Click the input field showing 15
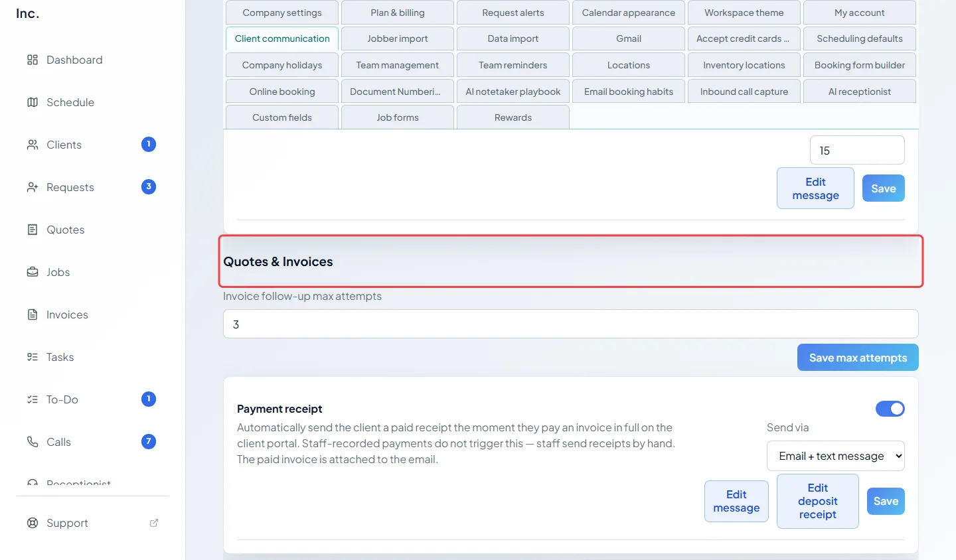Image resolution: width=956 pixels, height=560 pixels. pyautogui.click(x=857, y=150)
